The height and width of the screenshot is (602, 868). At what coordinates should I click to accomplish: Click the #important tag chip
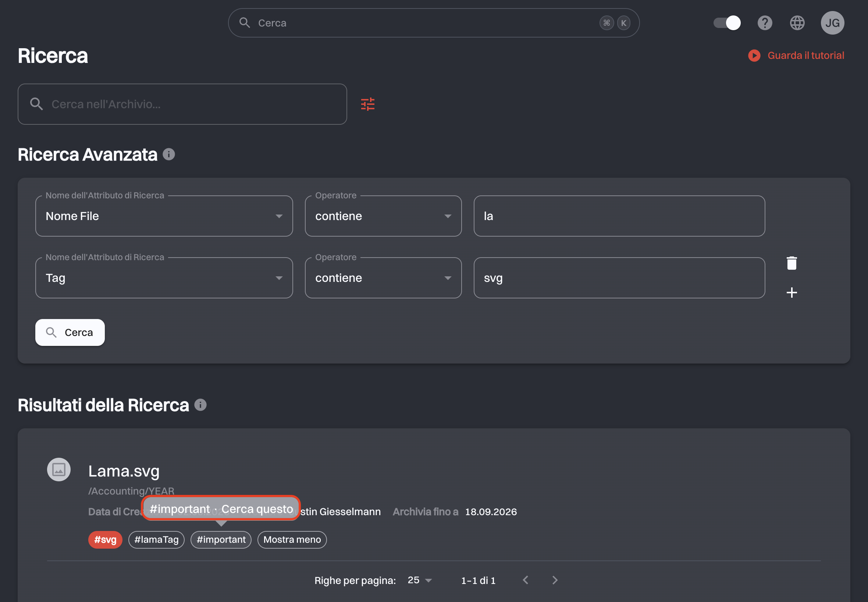[221, 540]
